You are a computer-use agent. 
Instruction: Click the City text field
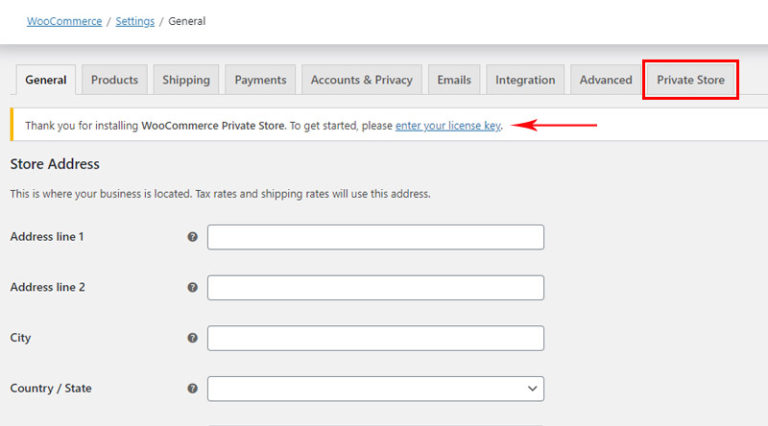coord(375,338)
